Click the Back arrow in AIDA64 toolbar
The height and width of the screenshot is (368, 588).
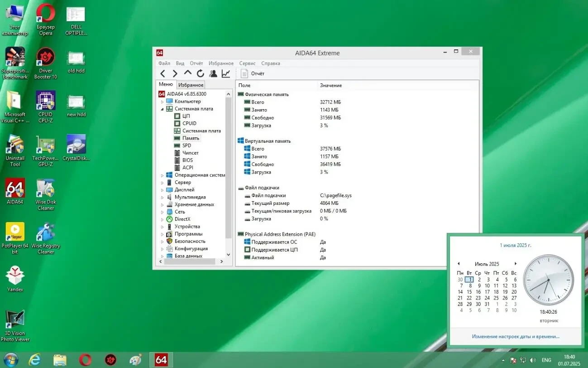(x=163, y=73)
